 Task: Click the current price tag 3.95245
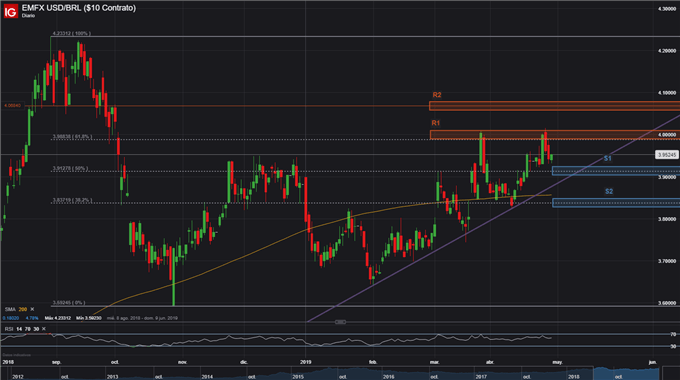coord(667,155)
